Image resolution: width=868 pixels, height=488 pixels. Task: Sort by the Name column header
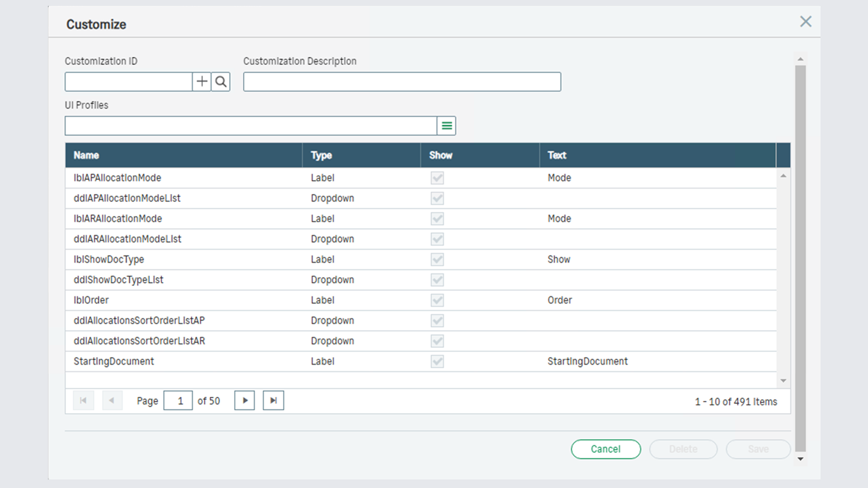point(85,155)
